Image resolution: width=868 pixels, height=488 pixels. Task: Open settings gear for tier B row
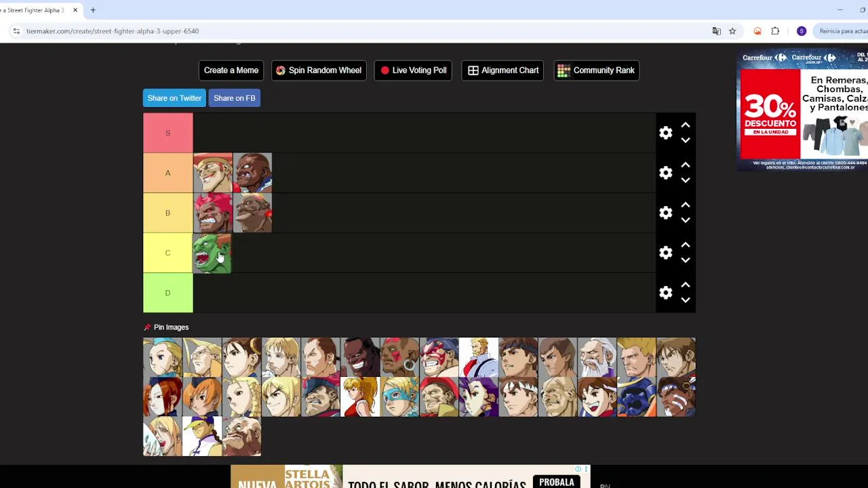666,213
